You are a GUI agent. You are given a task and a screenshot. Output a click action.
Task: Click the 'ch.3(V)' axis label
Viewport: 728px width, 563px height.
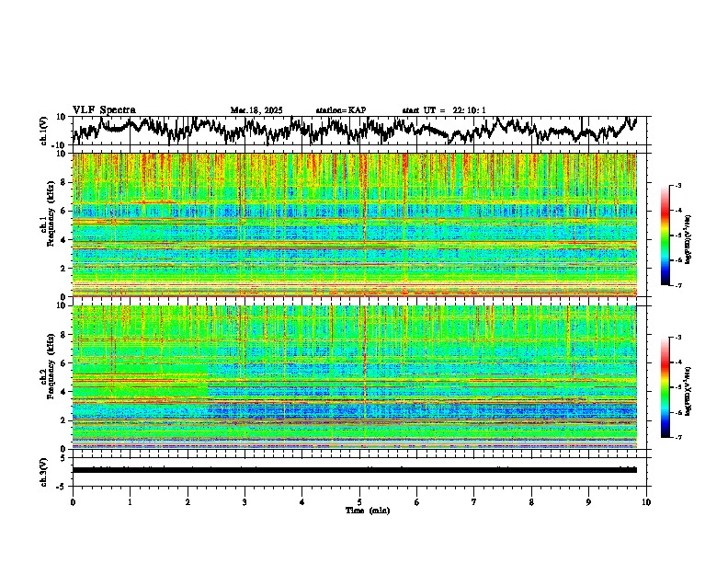click(44, 472)
